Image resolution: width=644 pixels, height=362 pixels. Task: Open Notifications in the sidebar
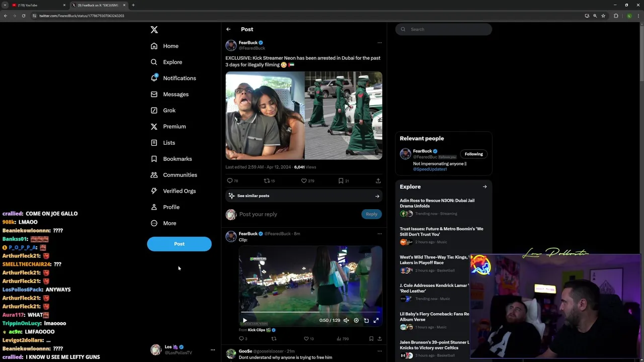coord(174,78)
